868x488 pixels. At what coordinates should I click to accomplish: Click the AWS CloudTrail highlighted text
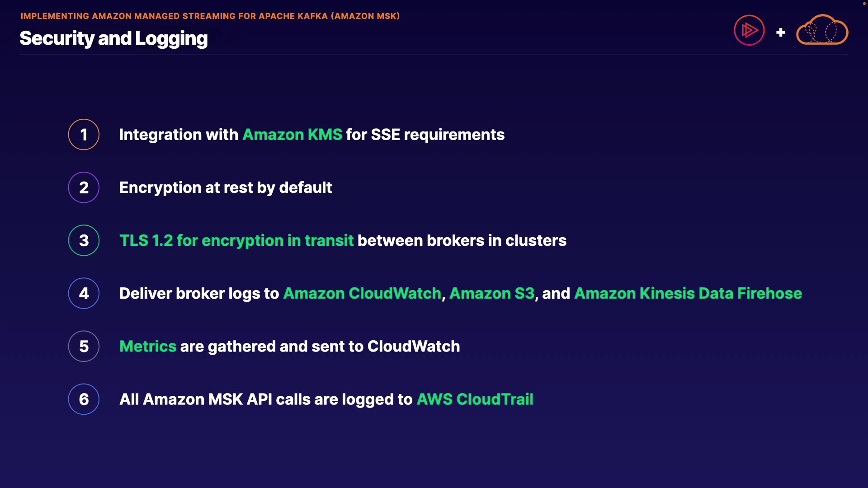475,399
